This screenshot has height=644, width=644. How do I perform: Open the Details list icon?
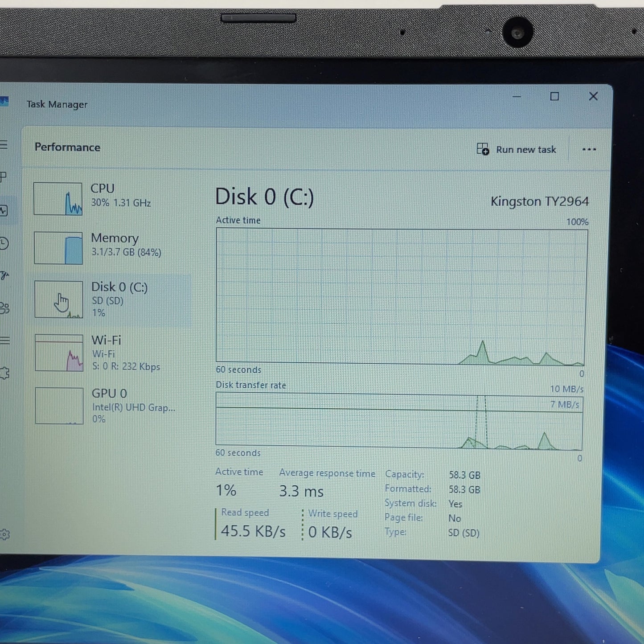point(4,340)
